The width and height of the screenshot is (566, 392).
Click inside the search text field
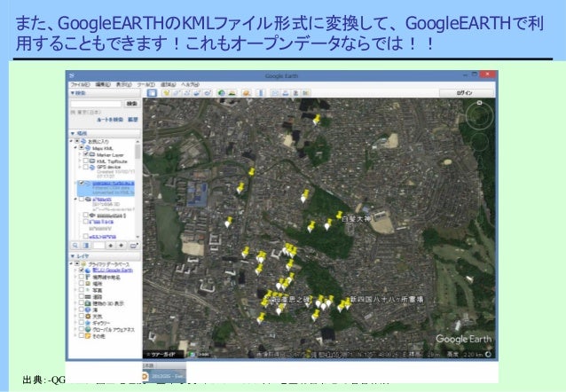click(96, 104)
